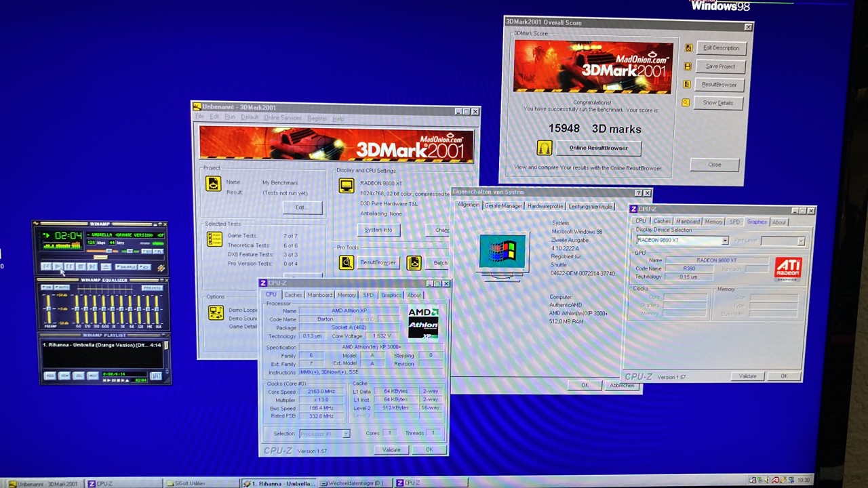Click Online ResultBrowser yellow icon
This screenshot has width=868, height=488.
pyautogui.click(x=545, y=148)
